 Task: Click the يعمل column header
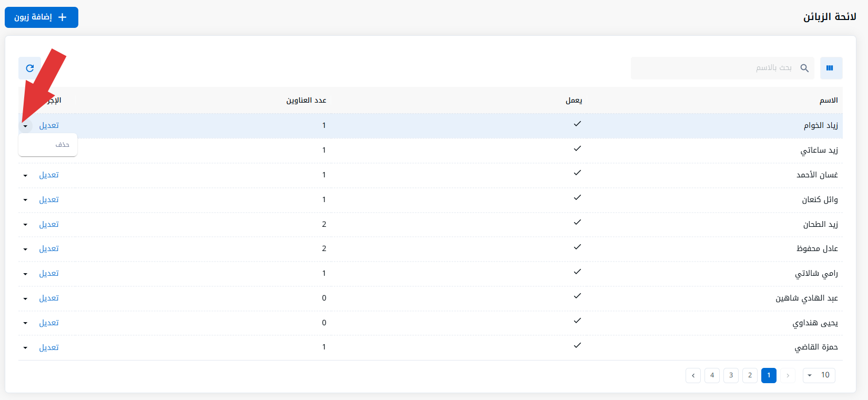tap(574, 100)
